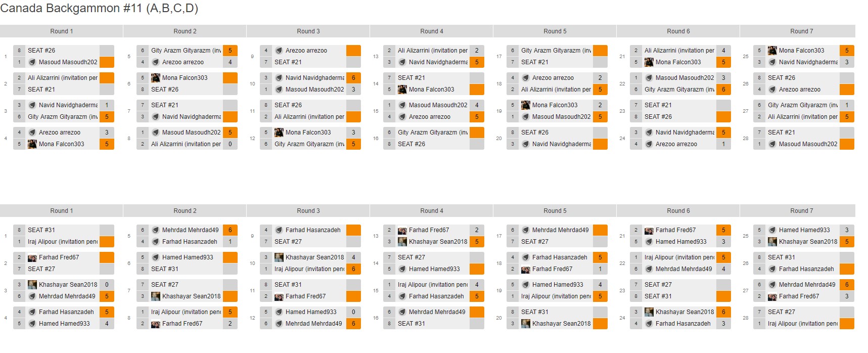Open Gity Arazm's name in match versus Mona Falcon303

coord(309,144)
